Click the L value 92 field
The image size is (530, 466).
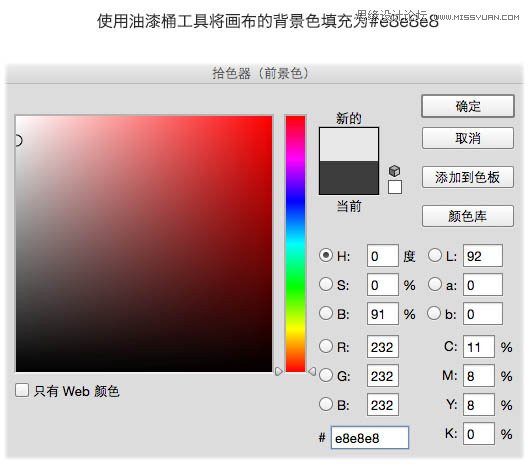(x=483, y=256)
